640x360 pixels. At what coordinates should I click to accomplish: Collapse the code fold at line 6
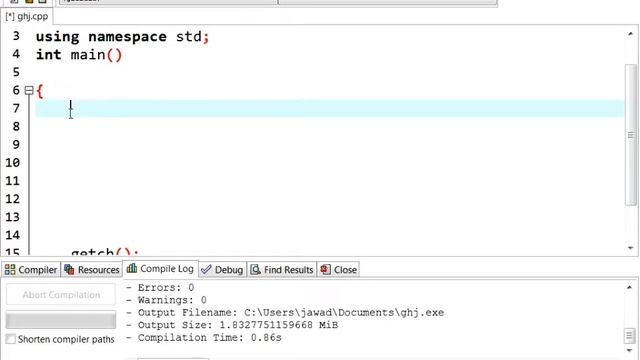click(x=29, y=90)
